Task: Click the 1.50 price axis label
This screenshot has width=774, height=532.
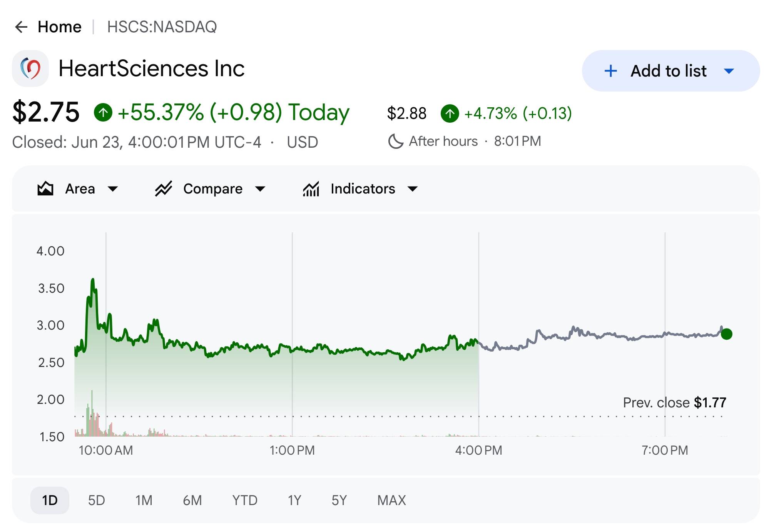Action: (x=52, y=437)
